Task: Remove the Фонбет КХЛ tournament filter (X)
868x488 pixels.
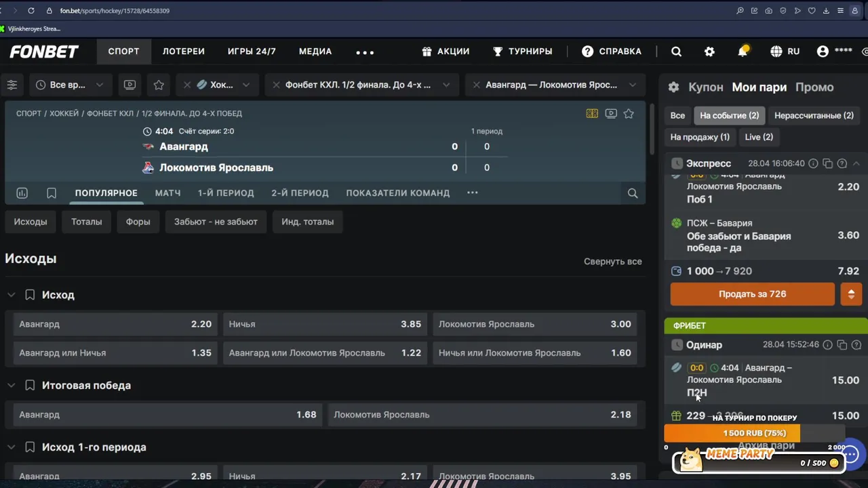Action: tap(276, 85)
